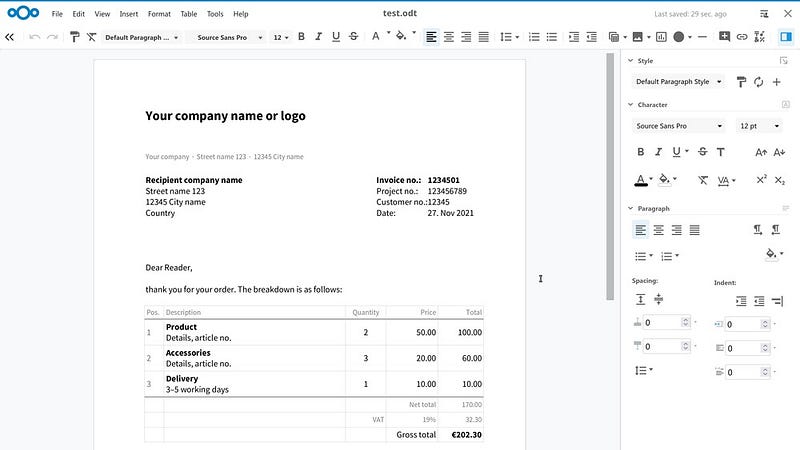Image resolution: width=800 pixels, height=450 pixels.
Task: Open special character icon in toolbar
Action: tap(760, 37)
